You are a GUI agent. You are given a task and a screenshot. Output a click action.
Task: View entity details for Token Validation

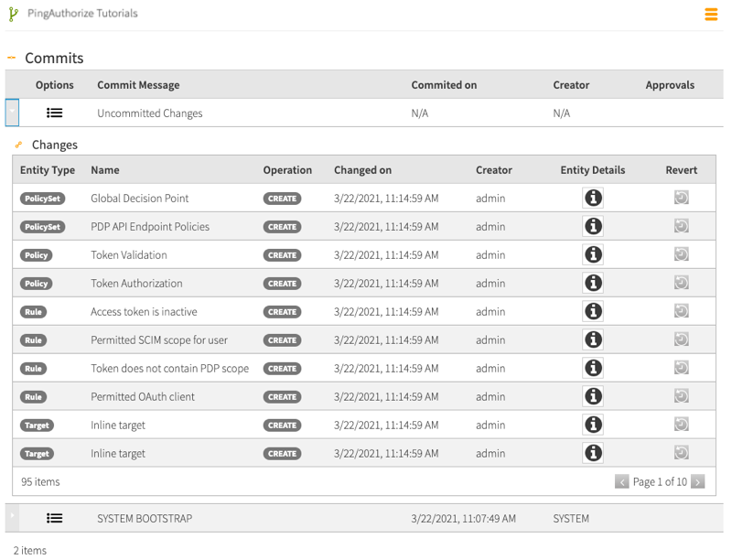coord(593,254)
